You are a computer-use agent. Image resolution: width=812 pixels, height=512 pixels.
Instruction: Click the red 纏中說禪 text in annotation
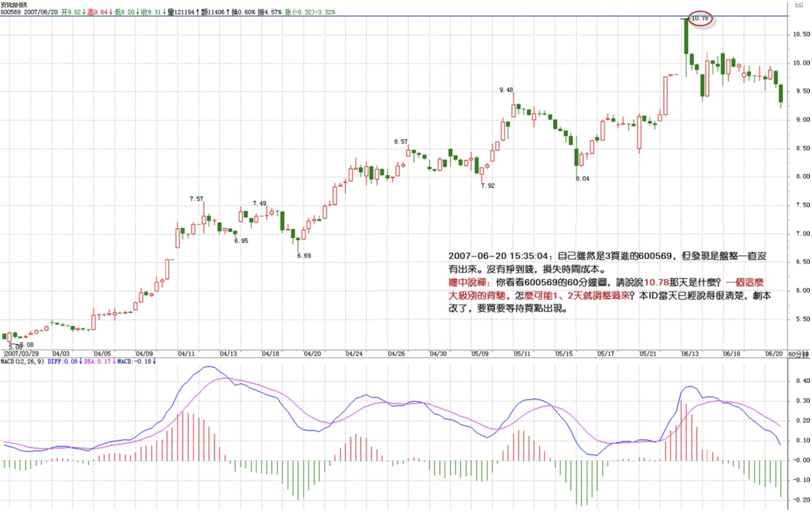[x=467, y=283]
